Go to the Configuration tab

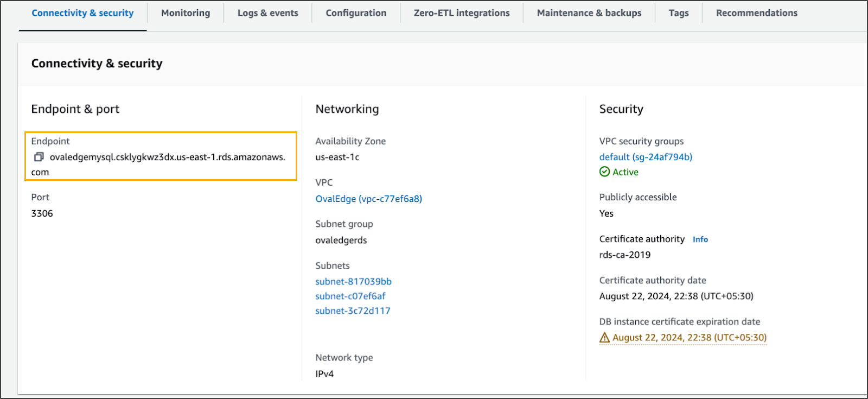point(356,13)
